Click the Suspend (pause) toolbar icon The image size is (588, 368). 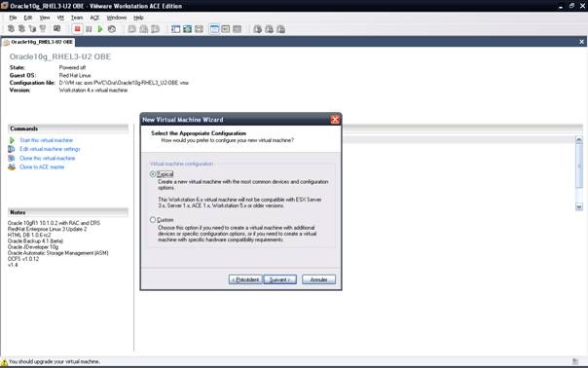coord(89,29)
